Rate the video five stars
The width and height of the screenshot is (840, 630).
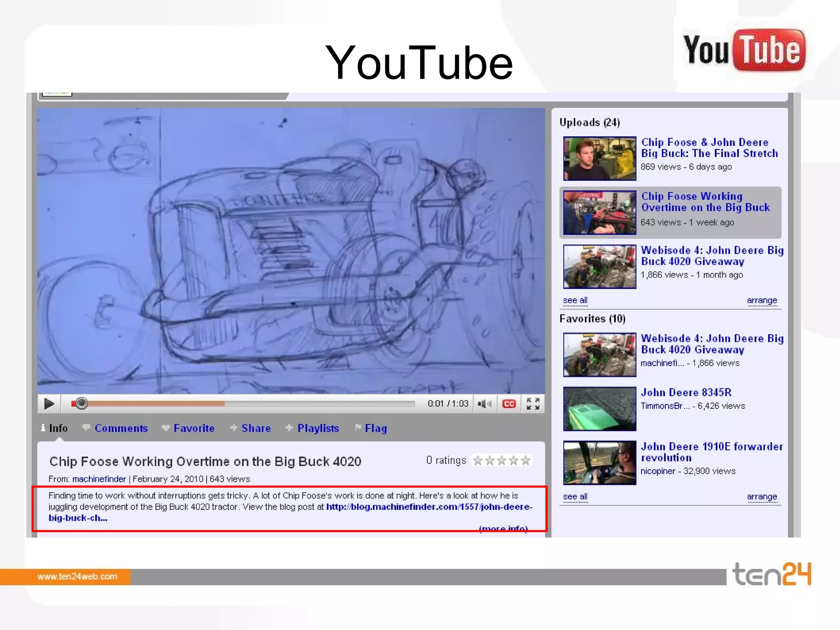(525, 460)
